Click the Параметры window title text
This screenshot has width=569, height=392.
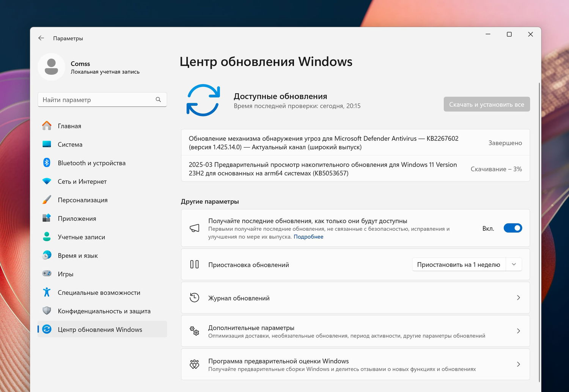(68, 38)
